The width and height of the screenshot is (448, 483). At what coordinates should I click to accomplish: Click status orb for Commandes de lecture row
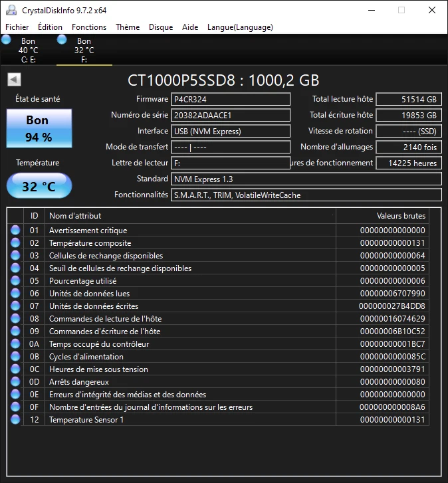tap(15, 318)
